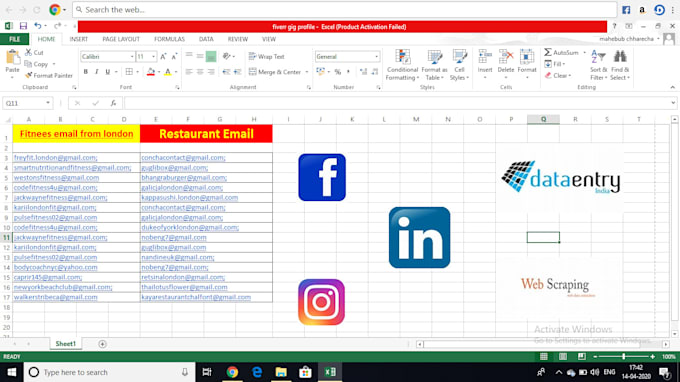Switch to the DATA tab
The height and width of the screenshot is (382, 680).
pos(206,39)
